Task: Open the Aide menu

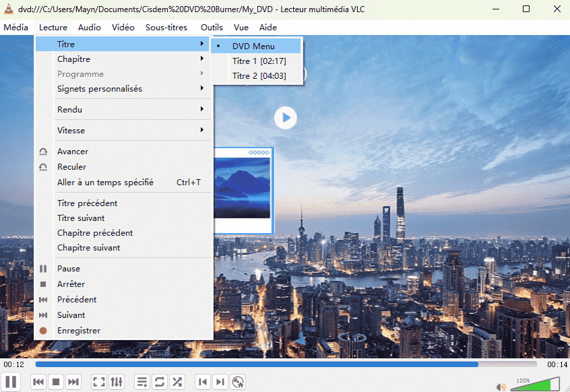Action: point(268,27)
